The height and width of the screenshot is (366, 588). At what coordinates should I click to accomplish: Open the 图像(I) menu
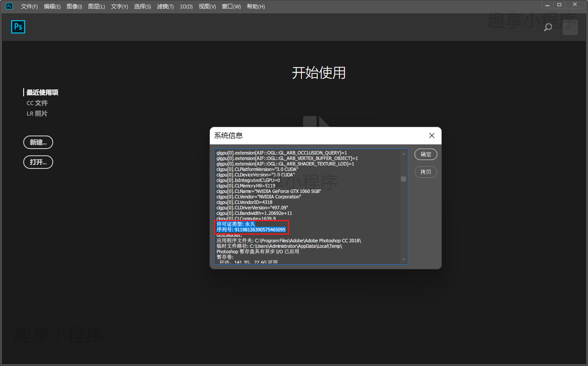(x=74, y=7)
